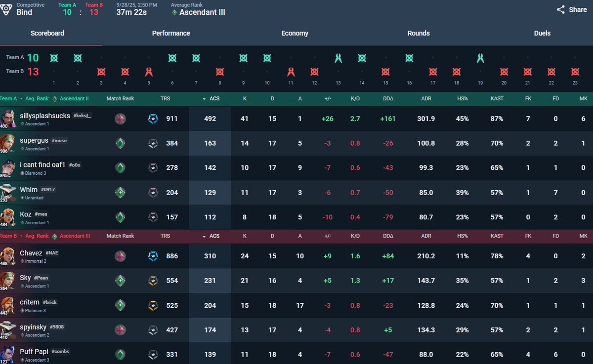Open Koz player profile
This screenshot has height=364, width=593.
click(26, 214)
